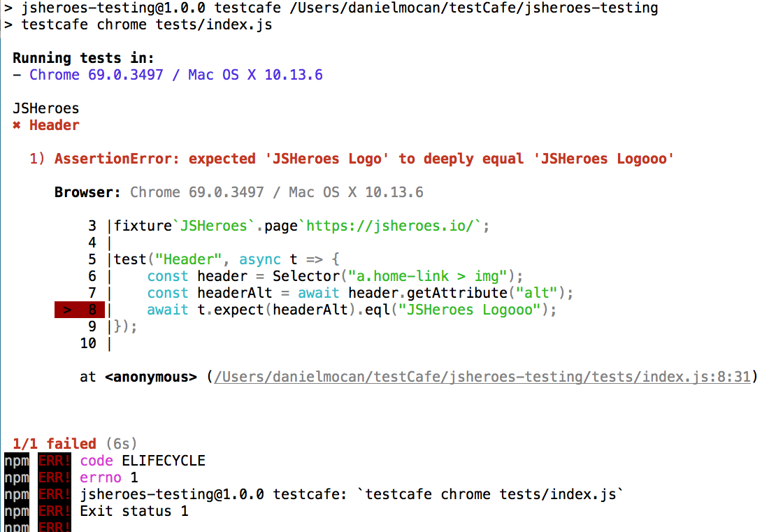Click the "JSHeroes Logooo" string on line 8

pos(469,310)
